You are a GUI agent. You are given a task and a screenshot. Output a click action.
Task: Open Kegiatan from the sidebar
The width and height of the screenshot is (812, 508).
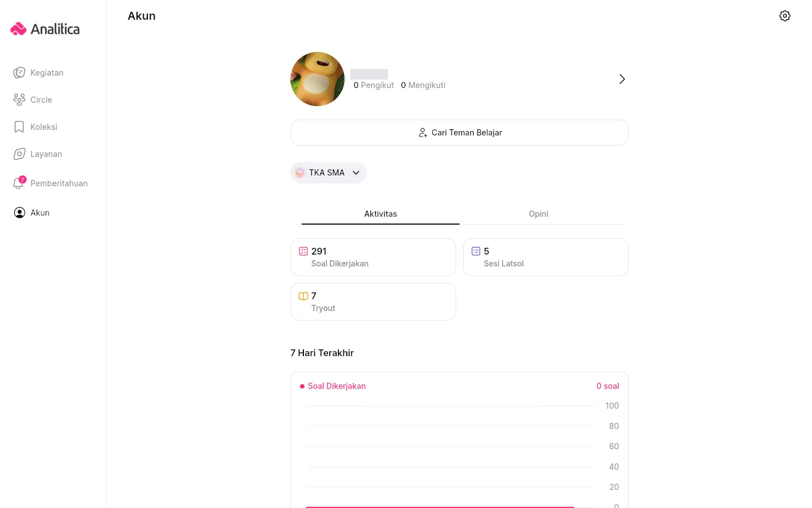47,73
